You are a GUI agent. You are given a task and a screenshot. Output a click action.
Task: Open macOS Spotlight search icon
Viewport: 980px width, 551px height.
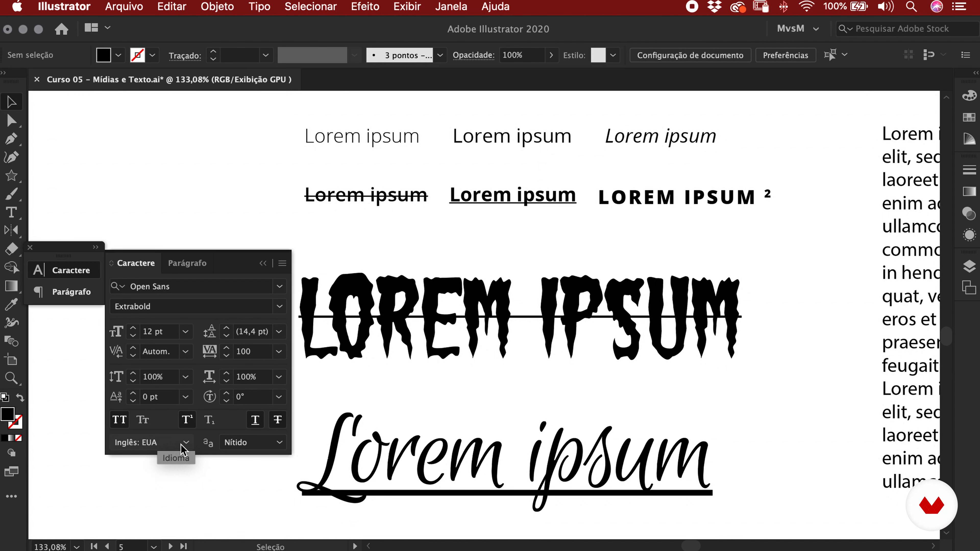[912, 6]
